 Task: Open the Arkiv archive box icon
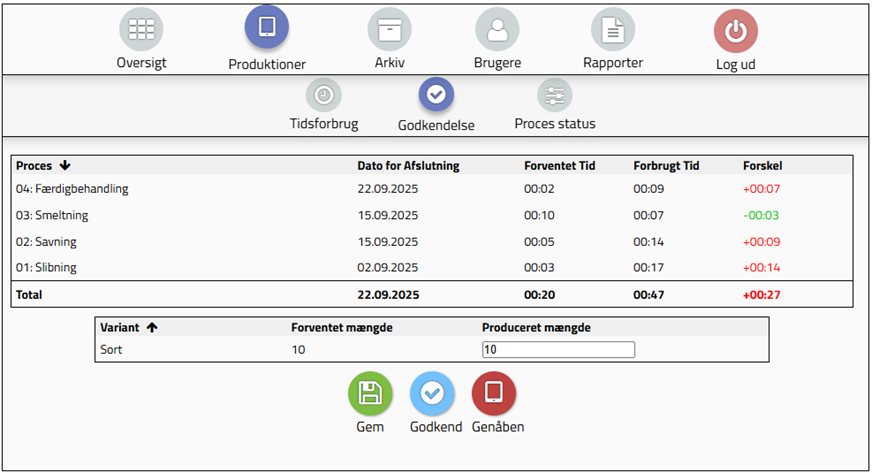tap(389, 30)
